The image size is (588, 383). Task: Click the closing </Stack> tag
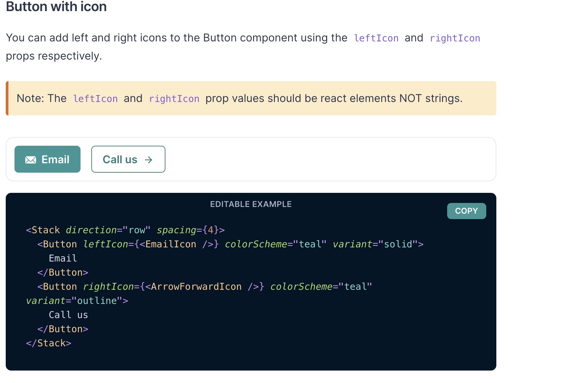pos(49,343)
